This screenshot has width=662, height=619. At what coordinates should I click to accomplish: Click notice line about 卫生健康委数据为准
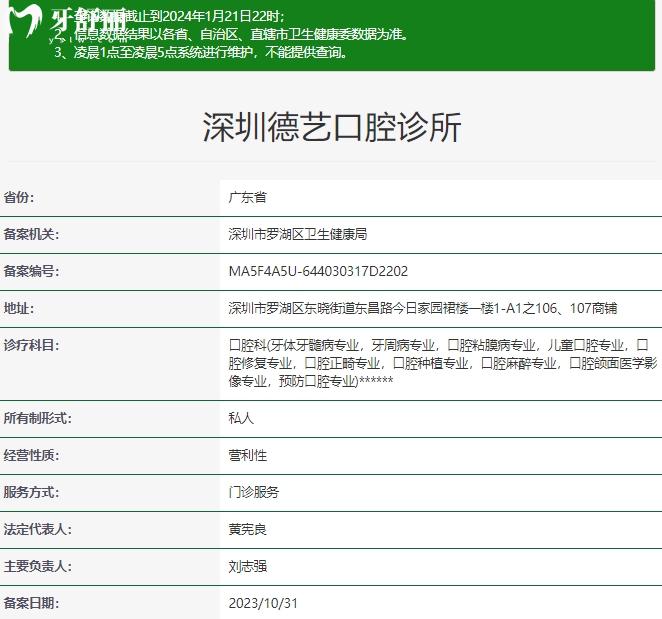click(231, 34)
